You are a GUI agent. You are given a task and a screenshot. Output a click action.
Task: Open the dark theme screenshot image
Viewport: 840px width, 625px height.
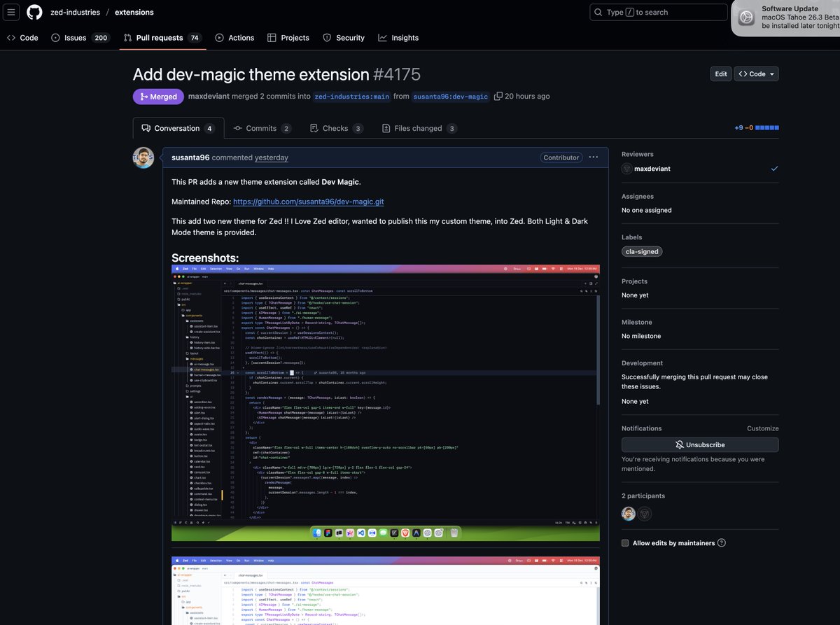coord(386,403)
